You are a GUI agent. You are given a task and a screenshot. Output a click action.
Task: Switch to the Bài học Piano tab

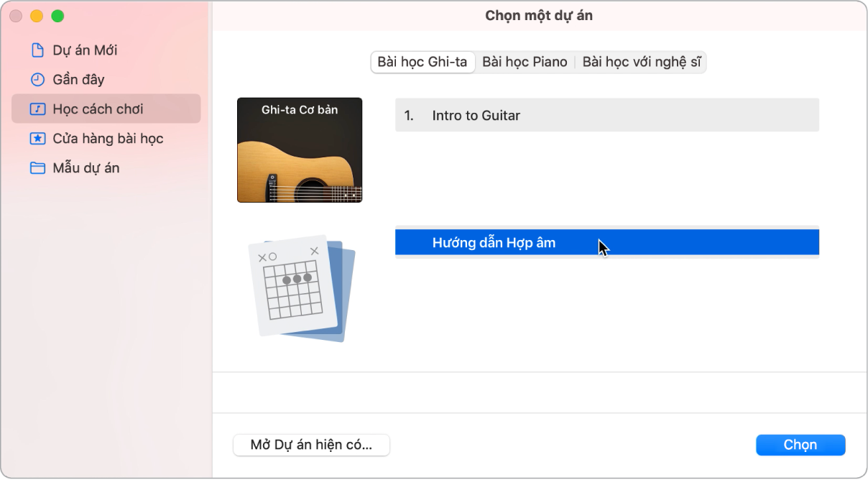point(525,63)
